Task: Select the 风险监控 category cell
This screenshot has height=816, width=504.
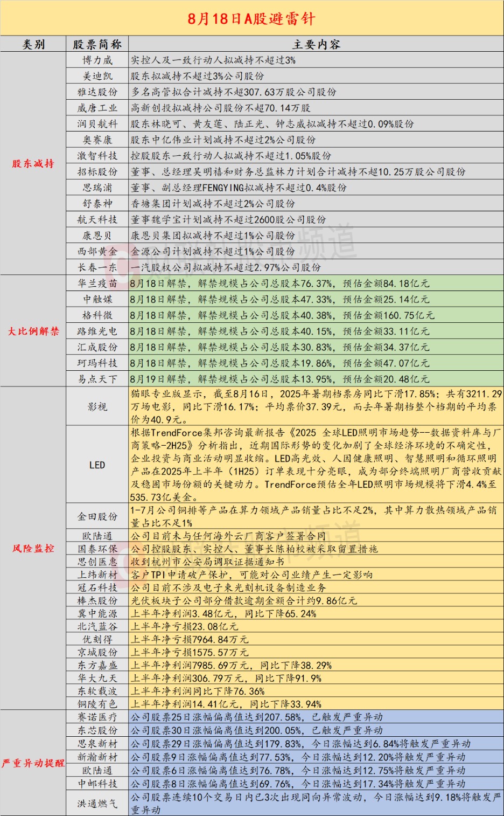Action: pos(33,548)
